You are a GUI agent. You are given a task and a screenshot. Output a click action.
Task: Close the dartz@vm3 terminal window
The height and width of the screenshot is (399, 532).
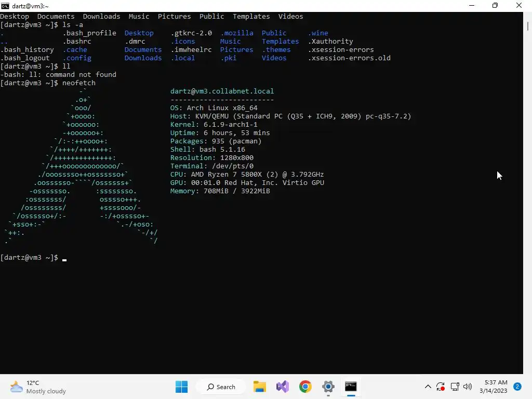click(x=519, y=6)
